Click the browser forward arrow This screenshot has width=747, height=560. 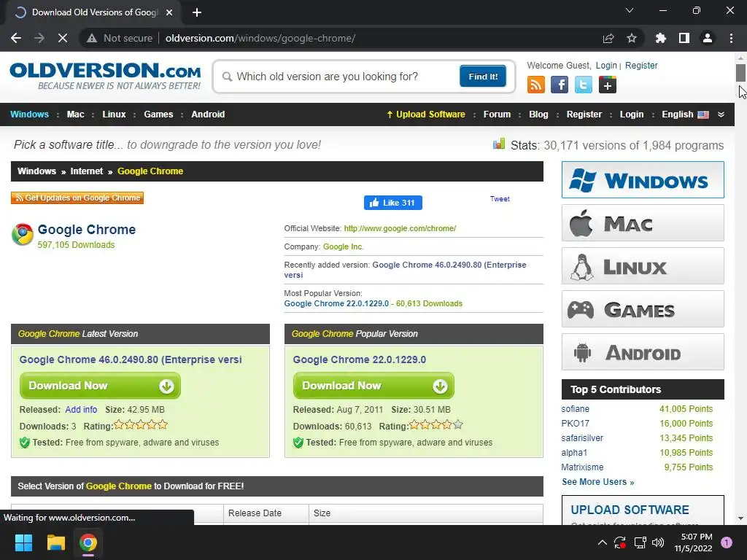(x=39, y=38)
